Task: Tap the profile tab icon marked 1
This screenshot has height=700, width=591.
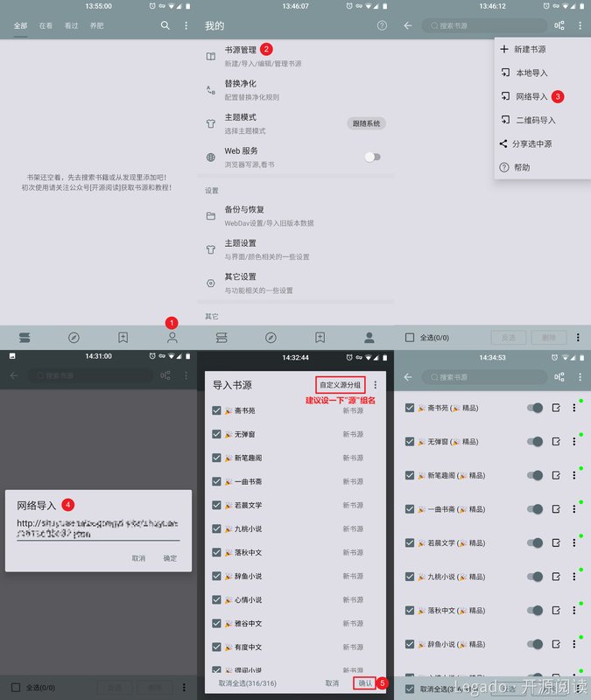Action: pos(172,337)
